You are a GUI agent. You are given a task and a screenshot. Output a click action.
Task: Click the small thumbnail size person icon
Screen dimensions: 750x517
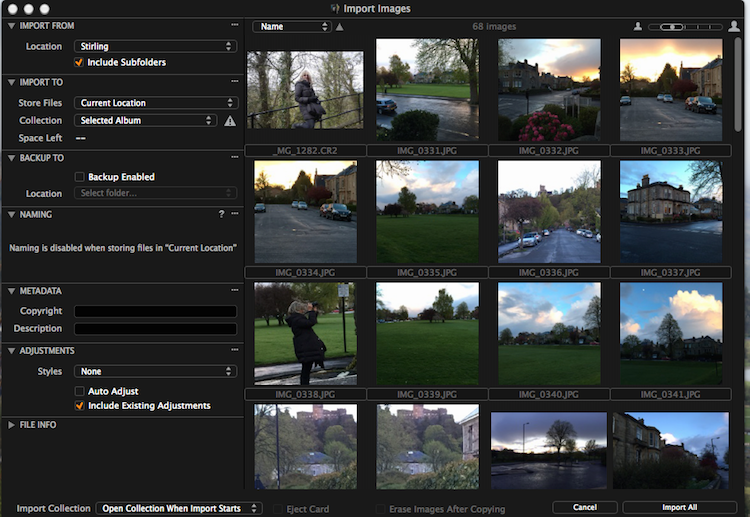tap(637, 27)
